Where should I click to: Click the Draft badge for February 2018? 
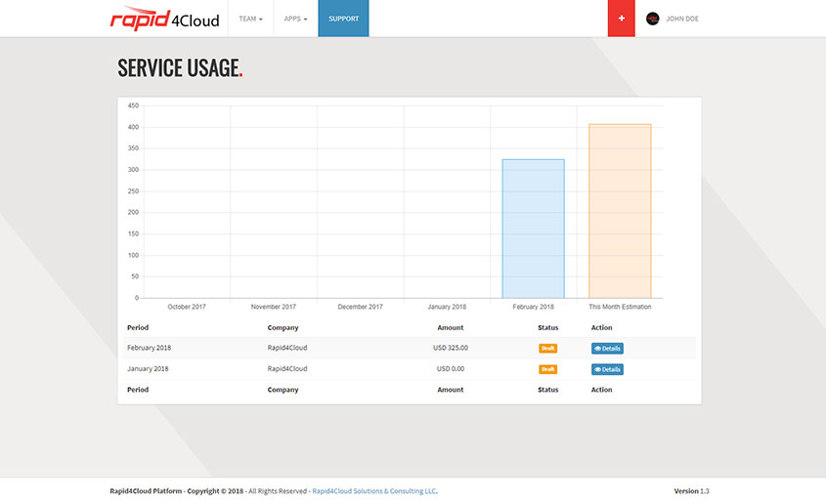click(x=547, y=349)
